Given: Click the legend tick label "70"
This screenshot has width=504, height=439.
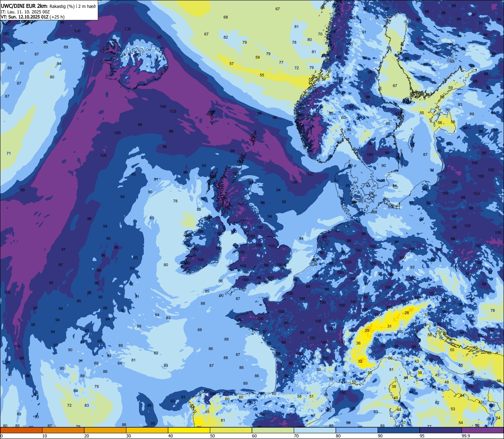Looking at the screenshot, I should [296, 436].
